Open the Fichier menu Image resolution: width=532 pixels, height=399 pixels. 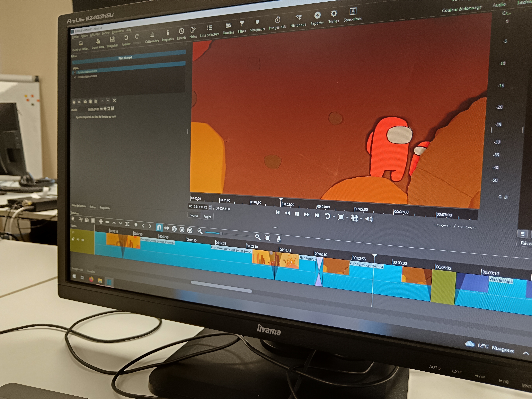pos(75,37)
